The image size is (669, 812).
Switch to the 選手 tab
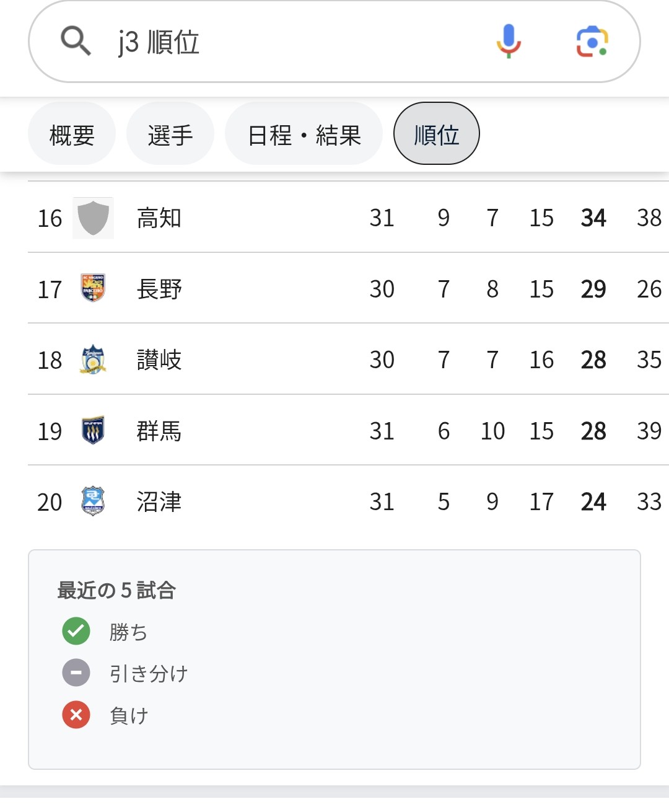point(170,135)
